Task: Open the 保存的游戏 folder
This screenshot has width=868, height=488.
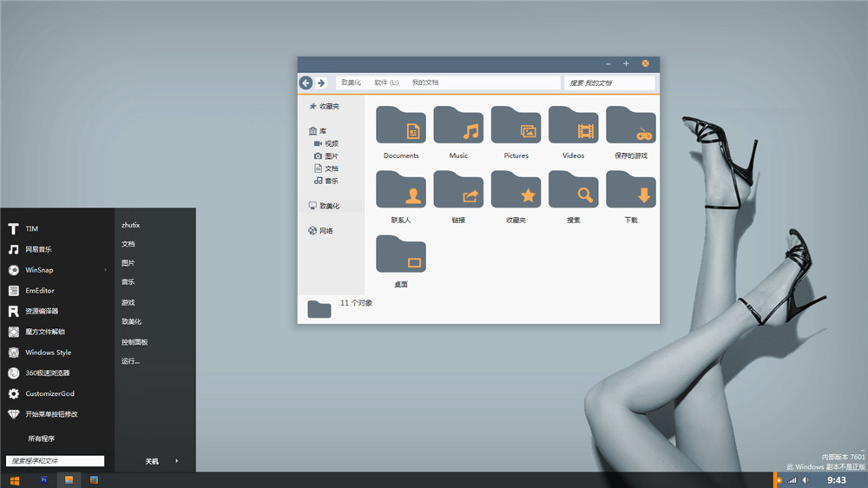Action: point(630,127)
